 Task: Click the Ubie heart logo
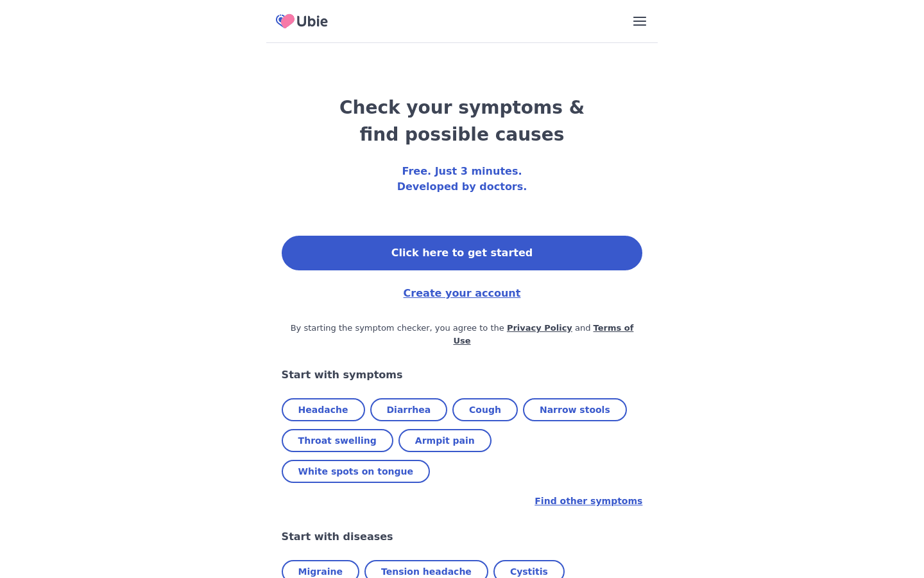(x=285, y=21)
